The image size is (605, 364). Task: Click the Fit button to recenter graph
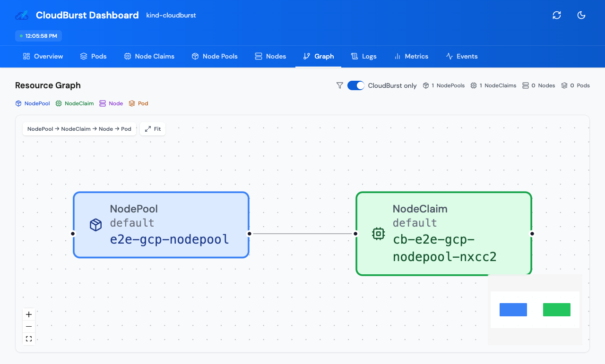click(152, 128)
